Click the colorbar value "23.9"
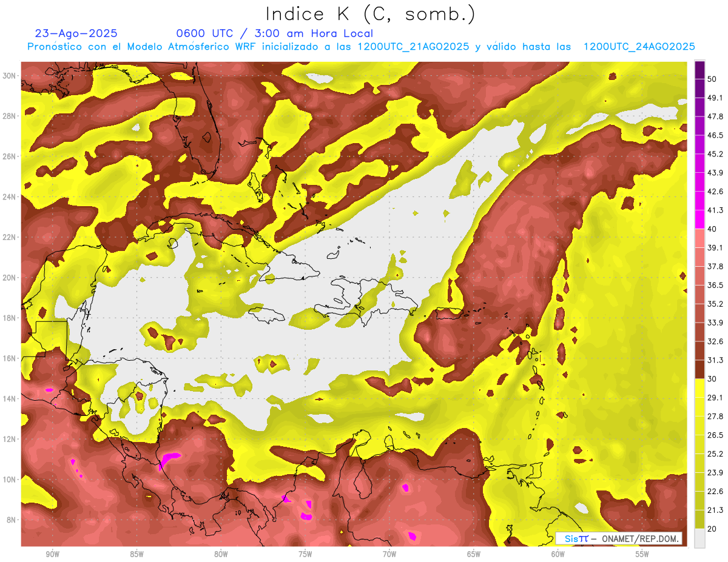728x562 pixels. 715,473
